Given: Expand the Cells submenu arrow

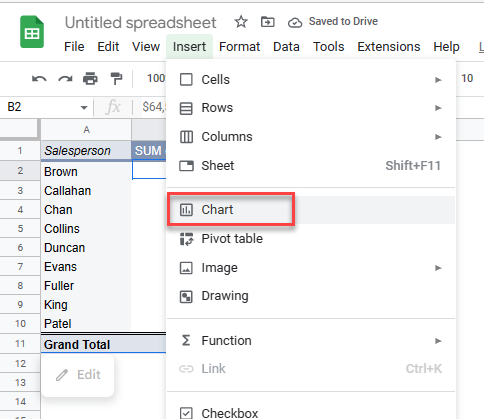Looking at the screenshot, I should tap(438, 80).
